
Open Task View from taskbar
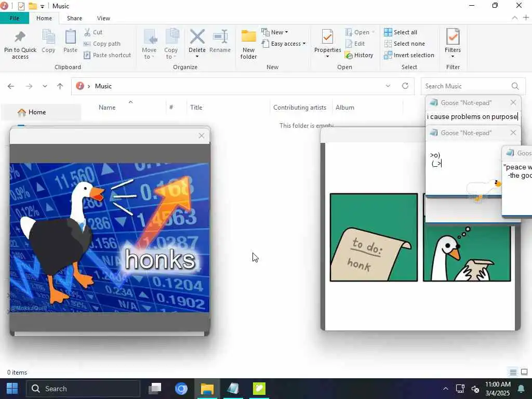(x=155, y=389)
